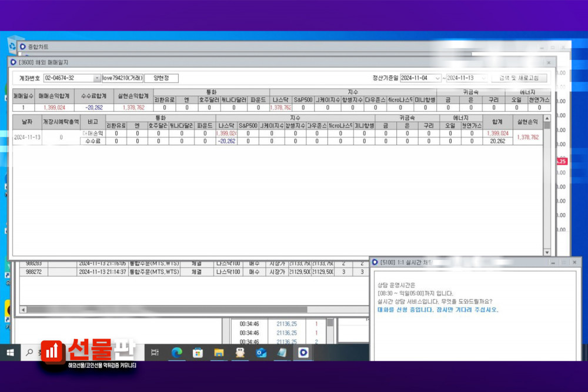
Task: Open Microsoft Edge from the taskbar
Action: coord(176,352)
